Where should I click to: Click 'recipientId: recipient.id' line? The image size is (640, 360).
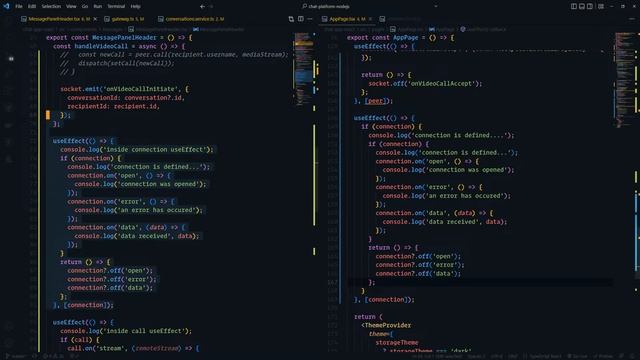coord(113,107)
